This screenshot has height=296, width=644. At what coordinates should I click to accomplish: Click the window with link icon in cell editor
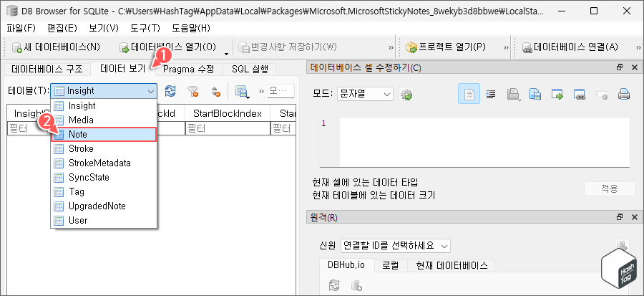pyautogui.click(x=579, y=94)
